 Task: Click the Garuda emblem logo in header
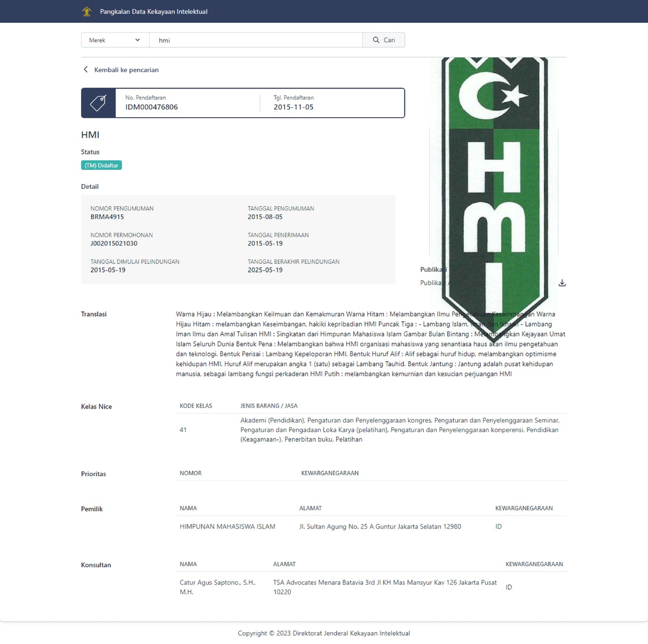pos(86,11)
